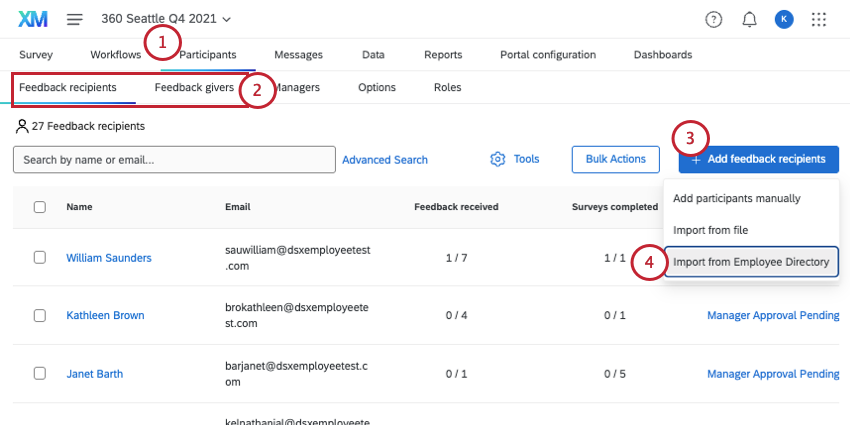Check the box for Janet Barth
850x425 pixels.
coord(40,374)
